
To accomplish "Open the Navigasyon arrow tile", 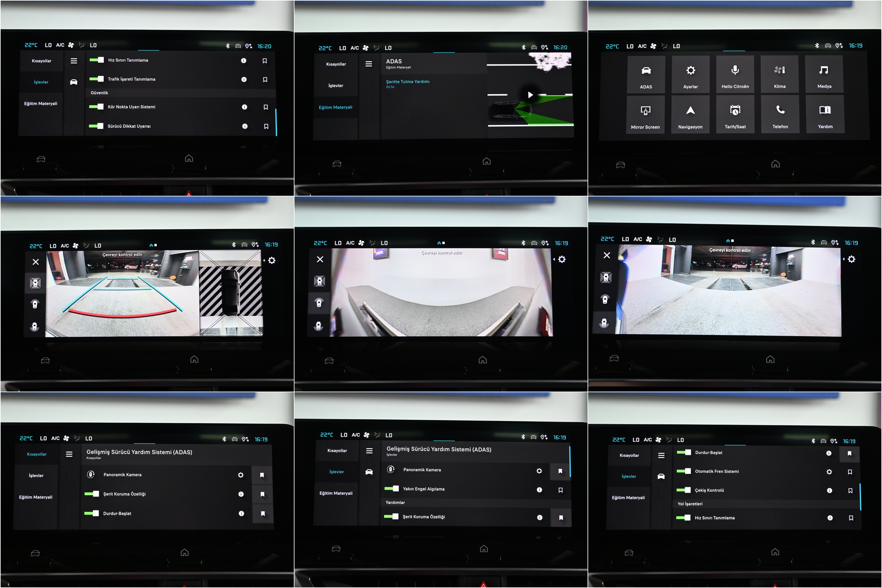I will tap(690, 114).
